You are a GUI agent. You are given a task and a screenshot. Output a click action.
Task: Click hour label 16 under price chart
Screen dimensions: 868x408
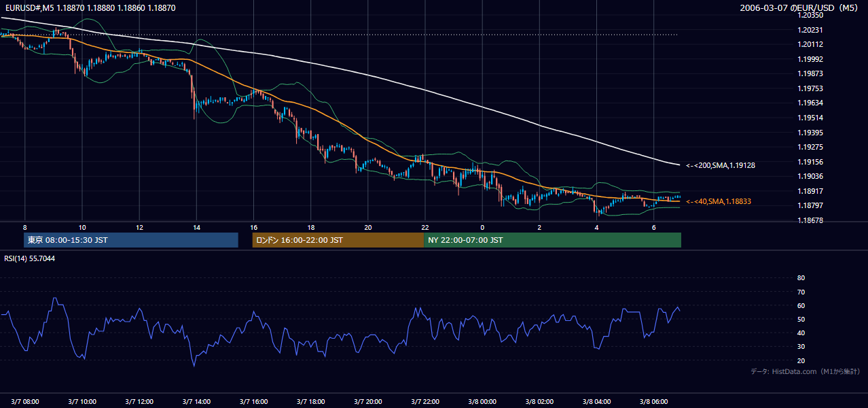tap(253, 227)
